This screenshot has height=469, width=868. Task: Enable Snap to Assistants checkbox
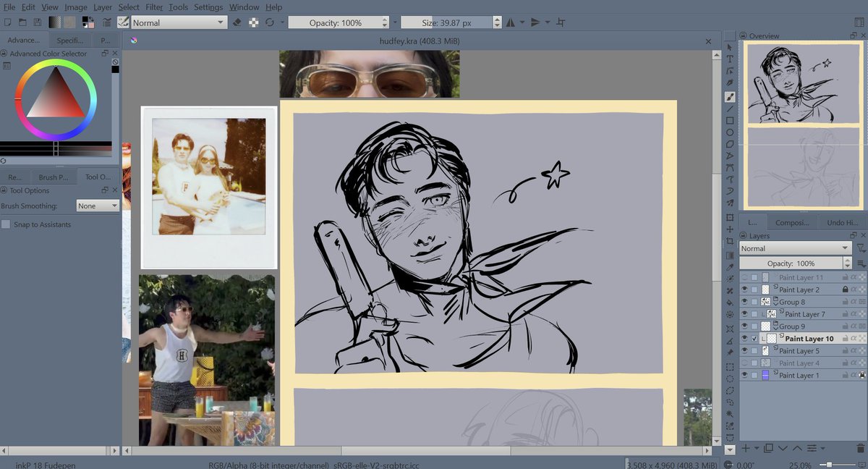click(x=6, y=224)
